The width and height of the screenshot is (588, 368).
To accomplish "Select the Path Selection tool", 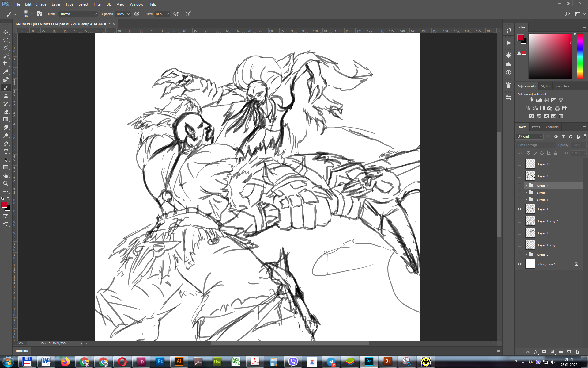I will coord(6,159).
